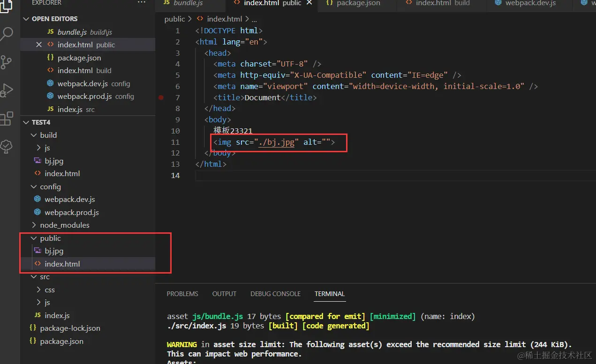
Task: Click the Document title text on line 7
Action: [263, 97]
